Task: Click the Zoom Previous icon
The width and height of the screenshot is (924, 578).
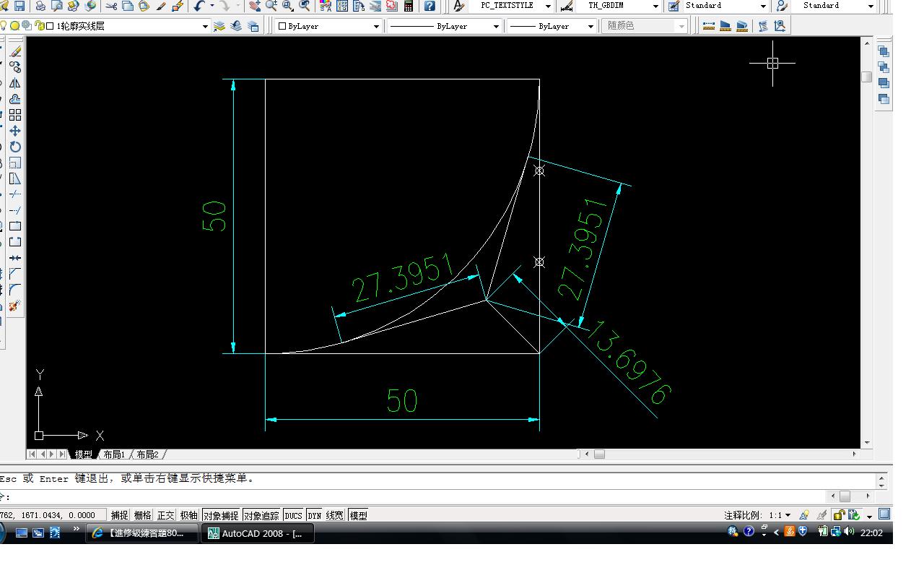Action: pyautogui.click(x=305, y=6)
